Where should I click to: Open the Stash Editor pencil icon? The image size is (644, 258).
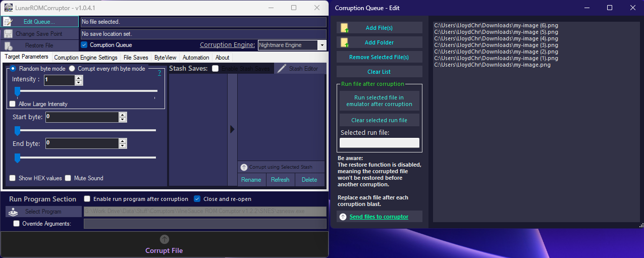click(282, 68)
